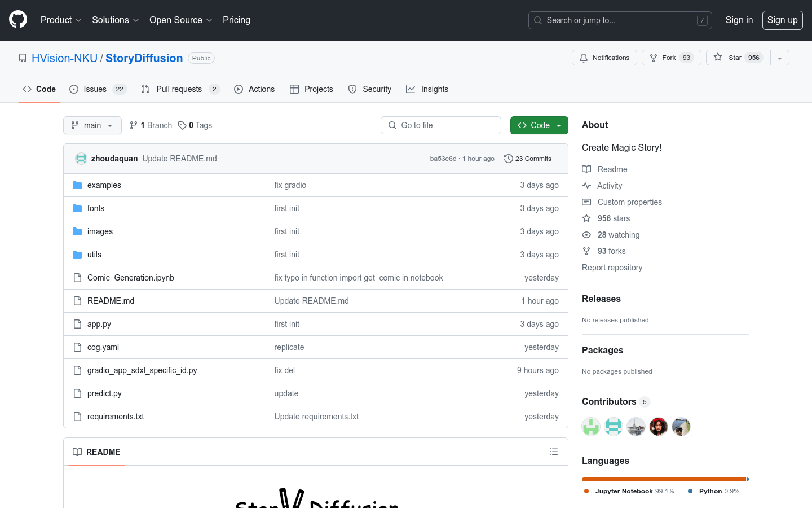The image size is (812, 508).
Task: Switch to the Security tab
Action: pos(370,89)
